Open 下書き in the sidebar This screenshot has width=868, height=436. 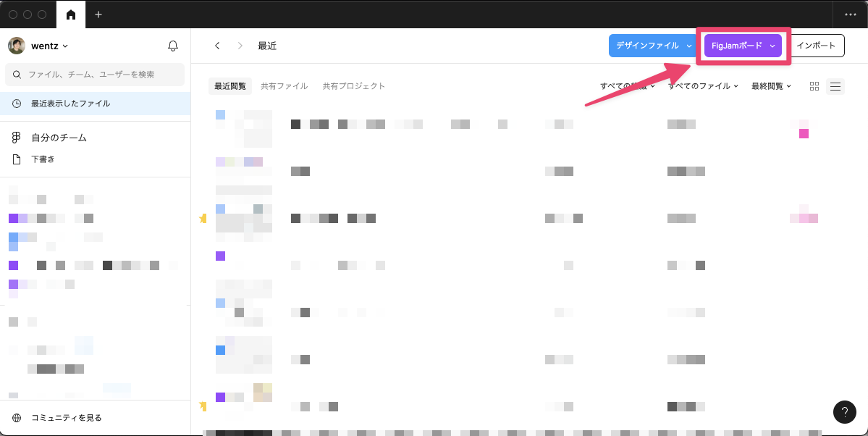[x=43, y=159]
